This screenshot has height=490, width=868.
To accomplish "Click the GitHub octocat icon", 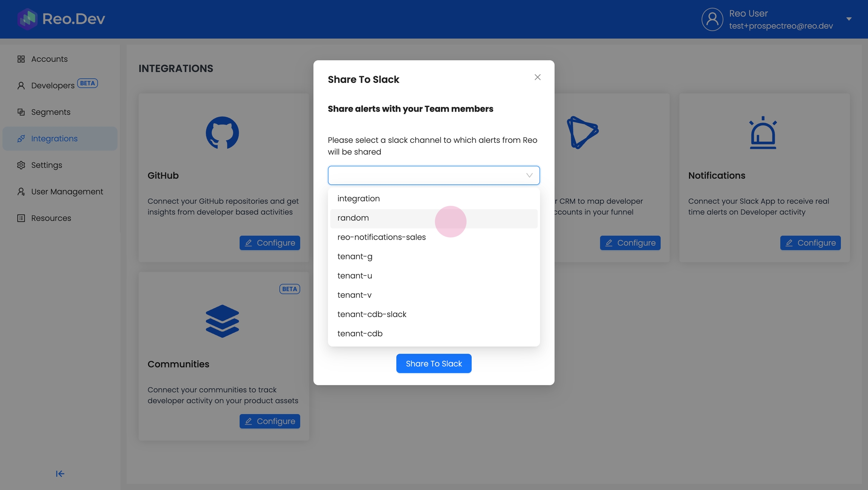I will point(222,133).
